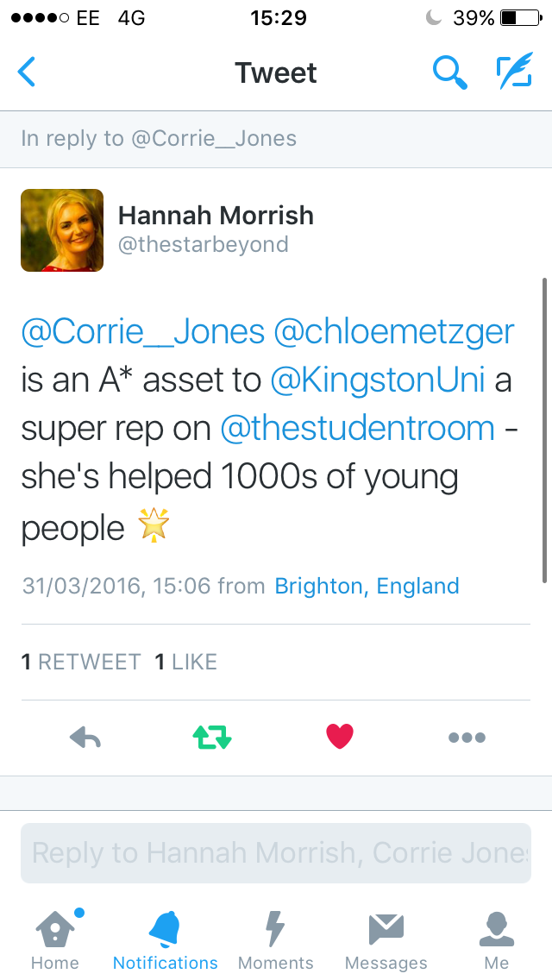Open the Brighton, England location link
The image size is (552, 980).
[x=367, y=587]
